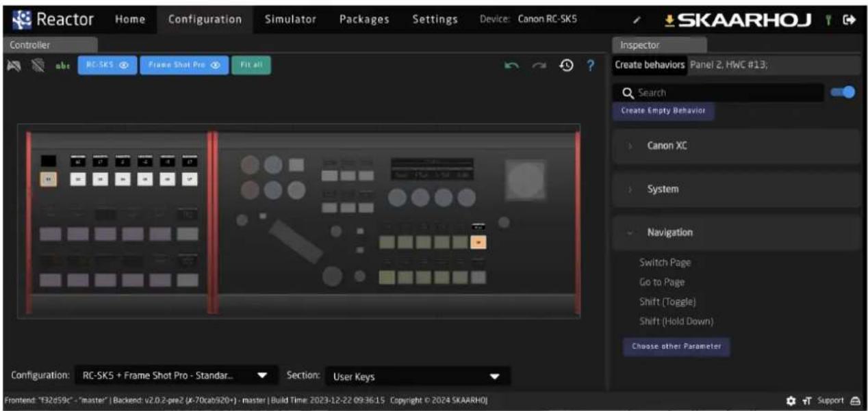The height and width of the screenshot is (411, 868).
Task: Click the magnifier search icon in Inspector
Action: coord(627,92)
